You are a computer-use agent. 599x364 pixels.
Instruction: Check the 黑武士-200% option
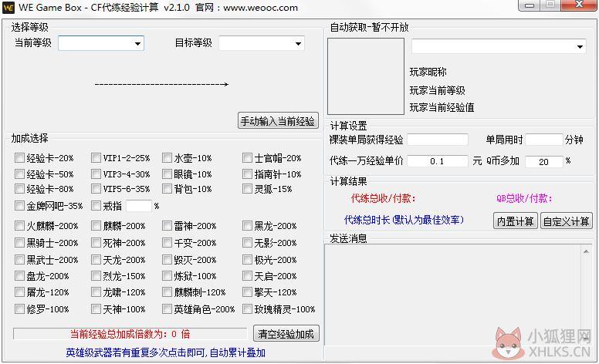pos(19,259)
